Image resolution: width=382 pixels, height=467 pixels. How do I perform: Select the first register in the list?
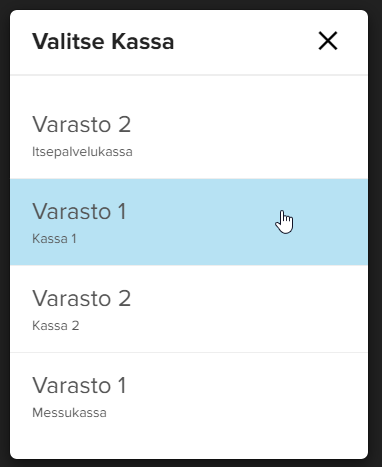coord(189,135)
